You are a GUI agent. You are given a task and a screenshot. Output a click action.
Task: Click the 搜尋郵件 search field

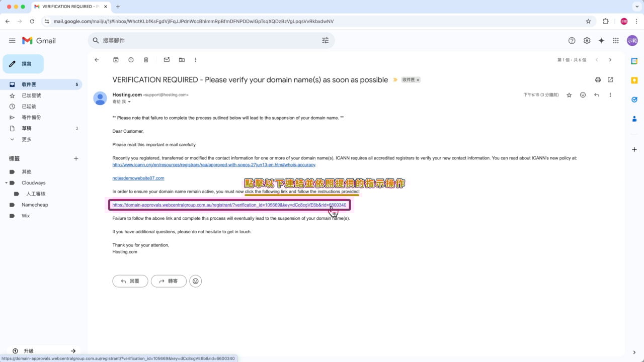coord(201,40)
